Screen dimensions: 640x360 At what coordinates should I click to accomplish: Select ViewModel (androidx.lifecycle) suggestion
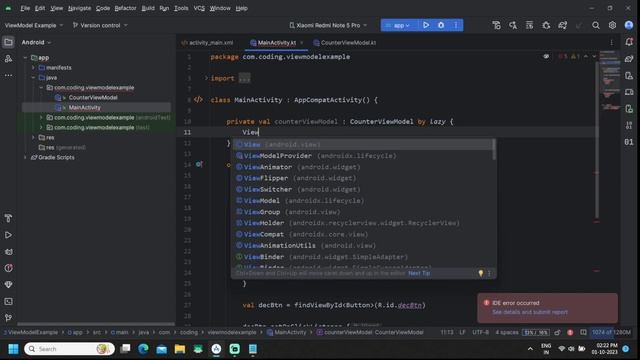click(363, 200)
